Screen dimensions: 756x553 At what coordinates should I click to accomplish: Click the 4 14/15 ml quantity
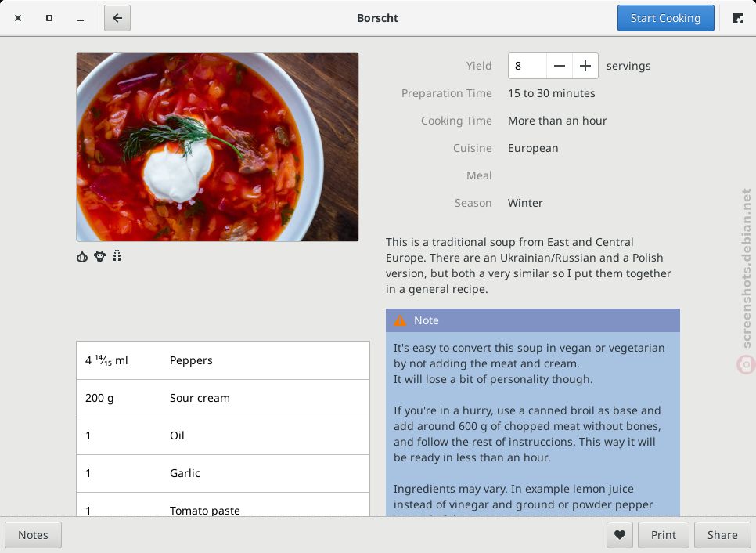pos(106,360)
